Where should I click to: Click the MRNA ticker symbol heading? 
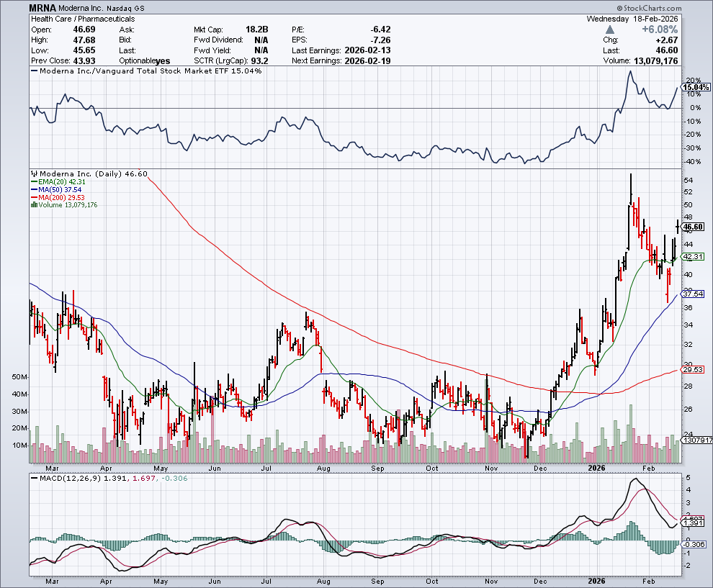click(x=42, y=8)
